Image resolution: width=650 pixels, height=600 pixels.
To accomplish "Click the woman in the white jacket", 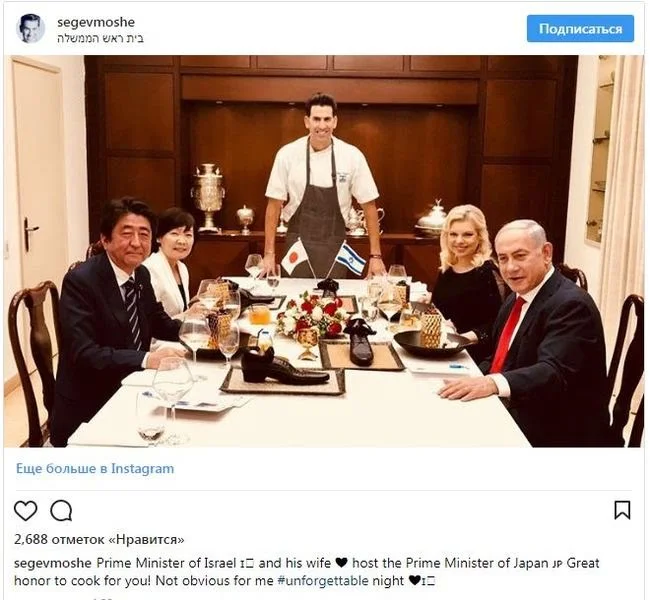I will pyautogui.click(x=171, y=265).
